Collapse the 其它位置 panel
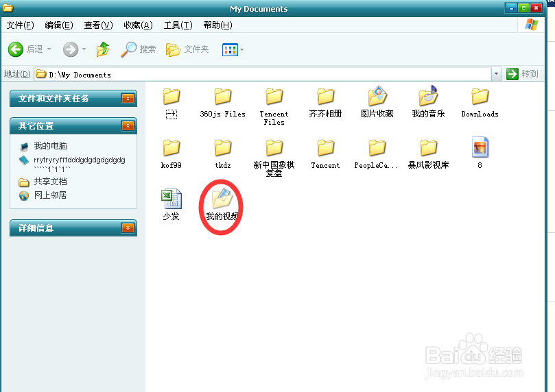The height and width of the screenshot is (392, 555). [x=128, y=126]
